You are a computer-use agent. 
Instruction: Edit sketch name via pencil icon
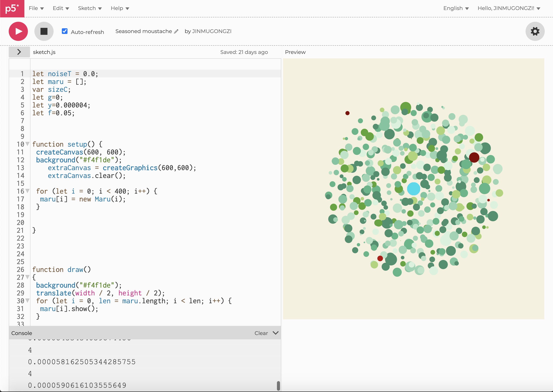click(x=176, y=31)
